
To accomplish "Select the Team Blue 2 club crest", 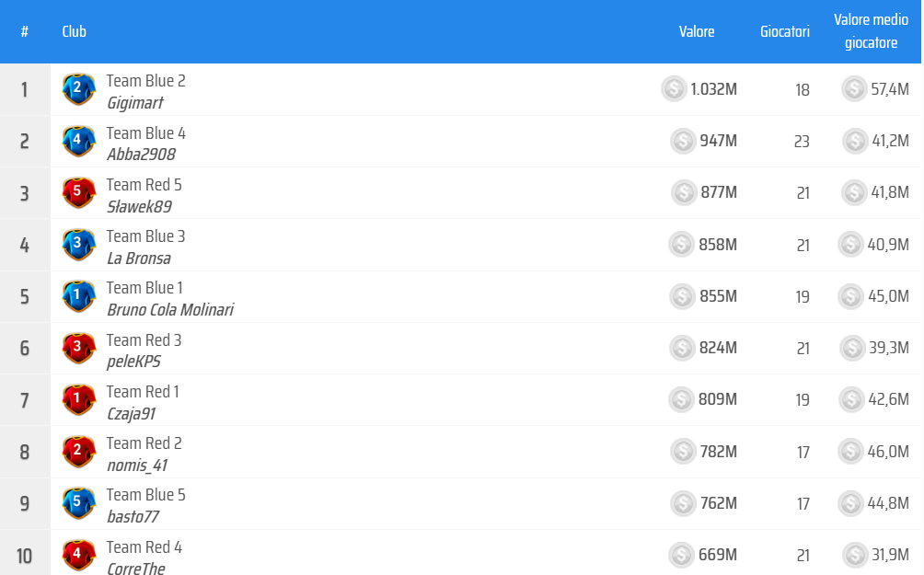I will pos(78,89).
